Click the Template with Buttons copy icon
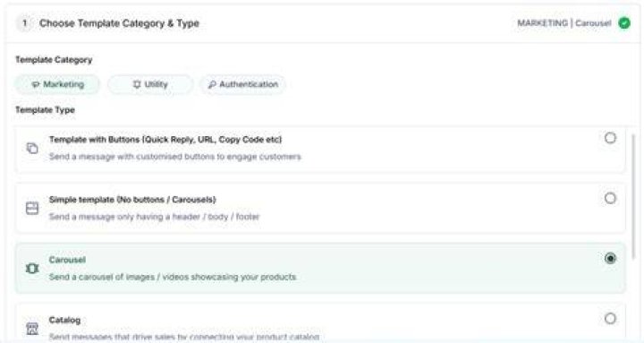Screen dimensions: 644x343 (32, 148)
